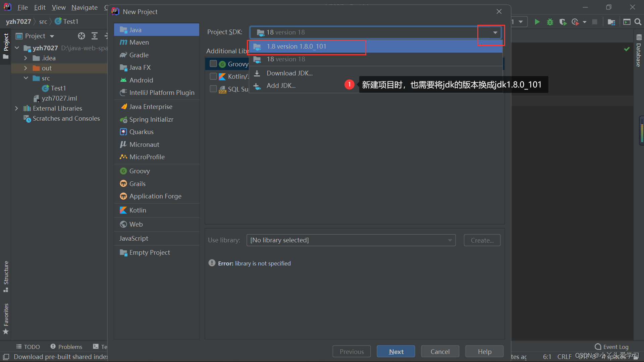Choose Gradle in project type list
Viewport: 644px width, 362px height.
pyautogui.click(x=157, y=55)
